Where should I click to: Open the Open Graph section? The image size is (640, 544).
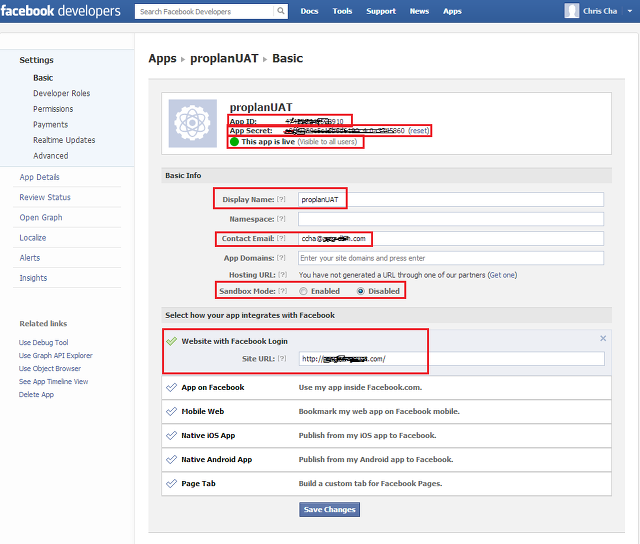click(x=41, y=218)
